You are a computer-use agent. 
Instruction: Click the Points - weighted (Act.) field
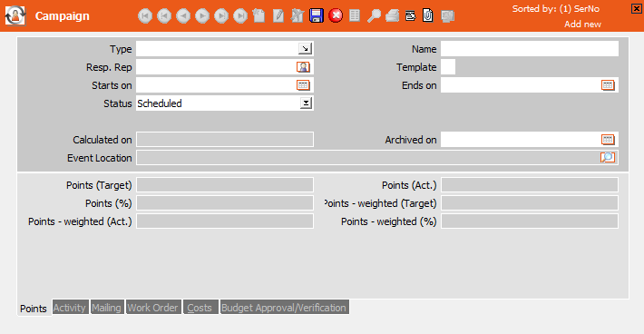point(225,221)
